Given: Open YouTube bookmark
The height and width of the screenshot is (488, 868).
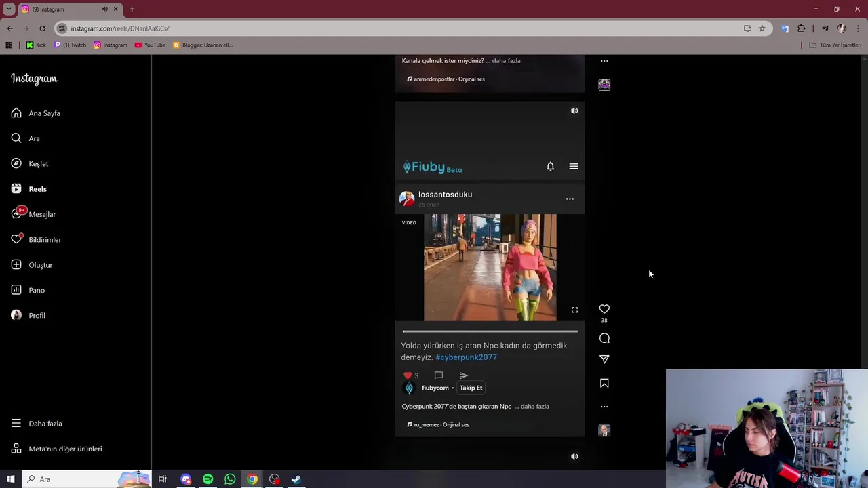Looking at the screenshot, I should 150,45.
